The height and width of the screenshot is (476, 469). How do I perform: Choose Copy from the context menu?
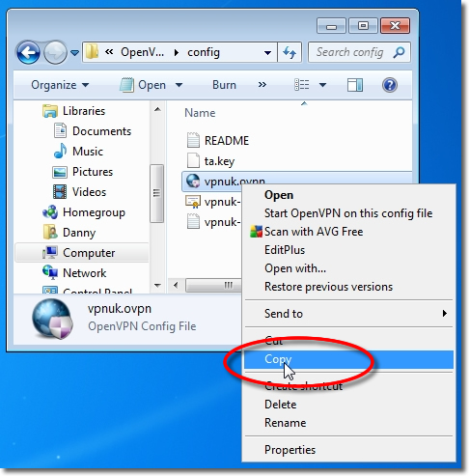[x=348, y=359]
